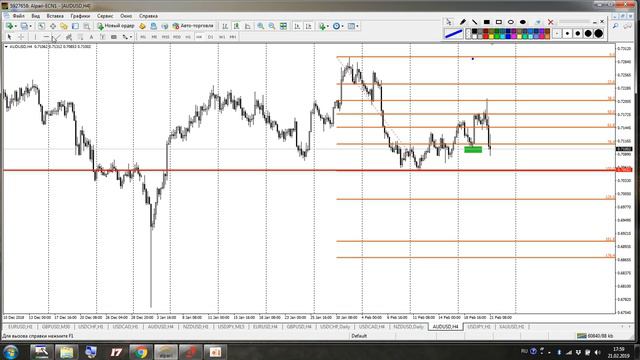Select the Text Label tool
This screenshot has height=360, width=640.
103,37
